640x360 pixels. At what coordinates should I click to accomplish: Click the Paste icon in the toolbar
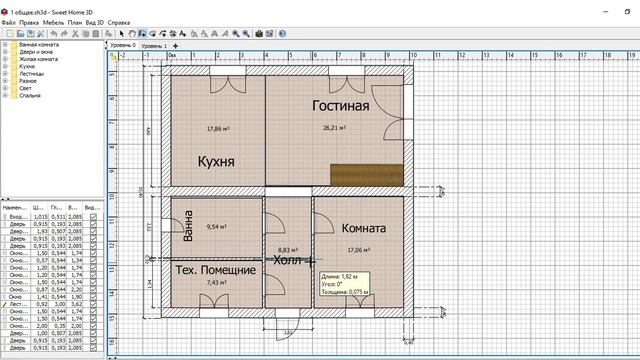[x=96, y=34]
